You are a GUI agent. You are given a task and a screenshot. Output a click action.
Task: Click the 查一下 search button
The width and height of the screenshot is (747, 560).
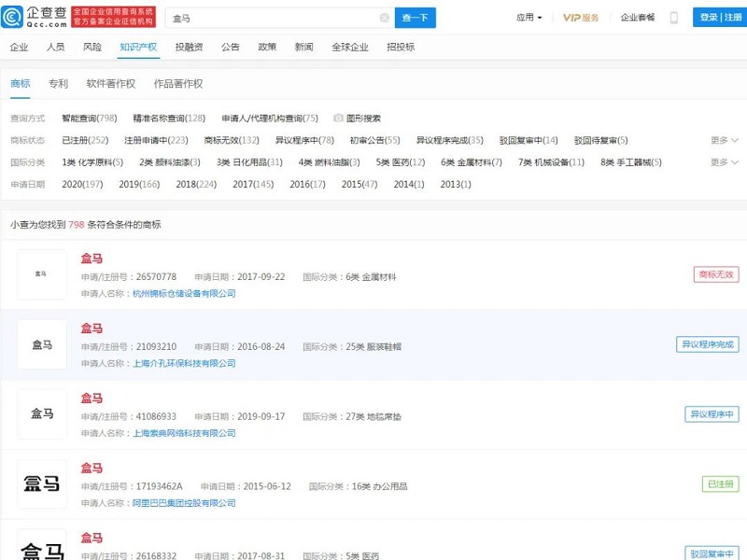point(416,18)
